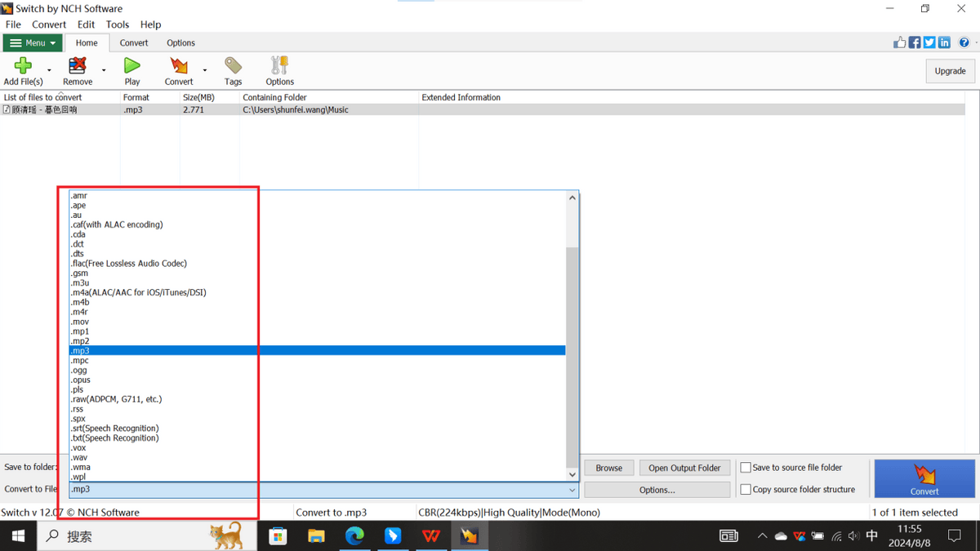Select .wav from the format list

point(79,458)
